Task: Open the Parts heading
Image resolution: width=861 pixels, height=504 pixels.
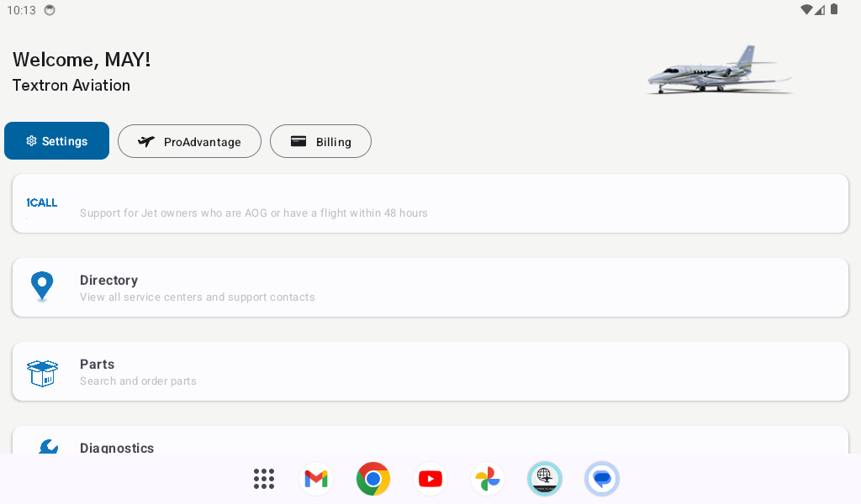Action: click(x=98, y=365)
